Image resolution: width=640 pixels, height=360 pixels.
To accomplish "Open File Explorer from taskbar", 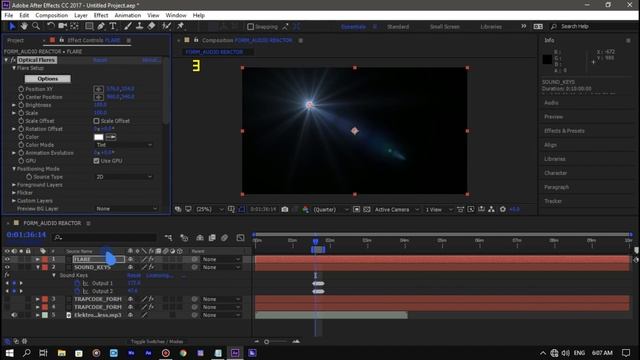I will 62,353.
